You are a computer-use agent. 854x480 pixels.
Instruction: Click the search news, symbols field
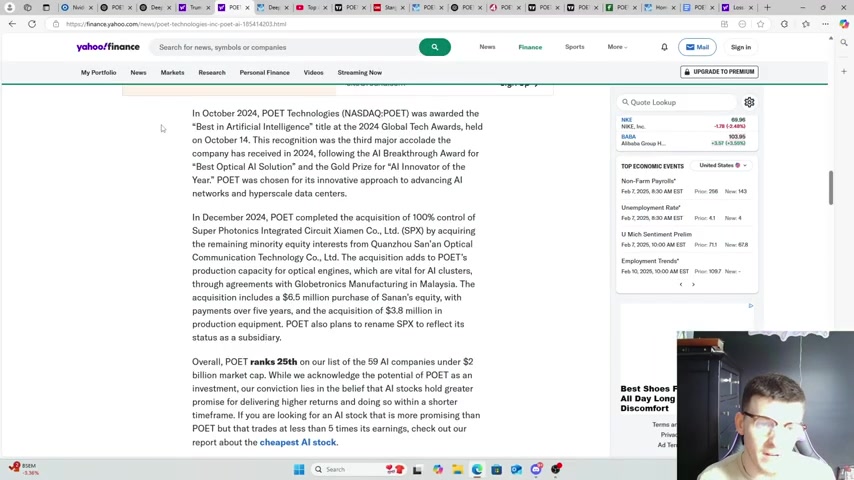[286, 47]
